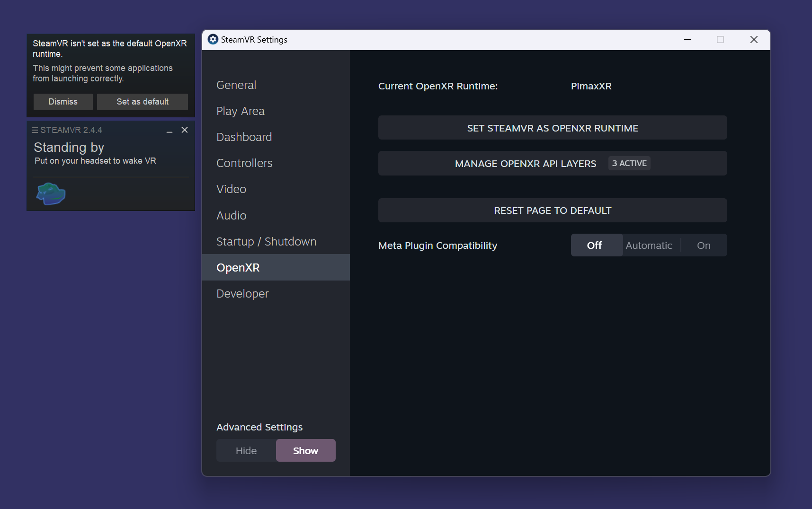Select the Video settings tab
Image resolution: width=812 pixels, height=509 pixels.
tap(276, 189)
